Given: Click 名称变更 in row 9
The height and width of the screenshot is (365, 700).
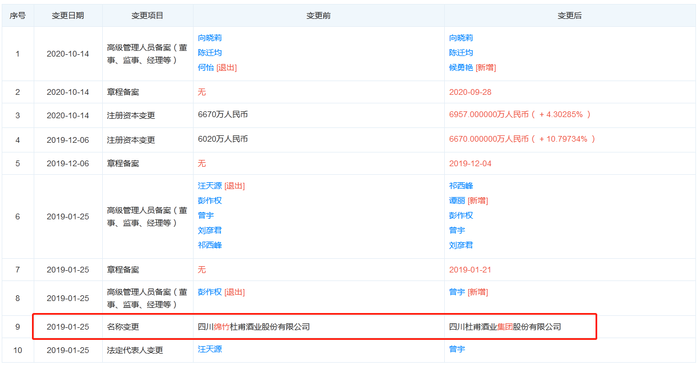Looking at the screenshot, I should point(123,327).
